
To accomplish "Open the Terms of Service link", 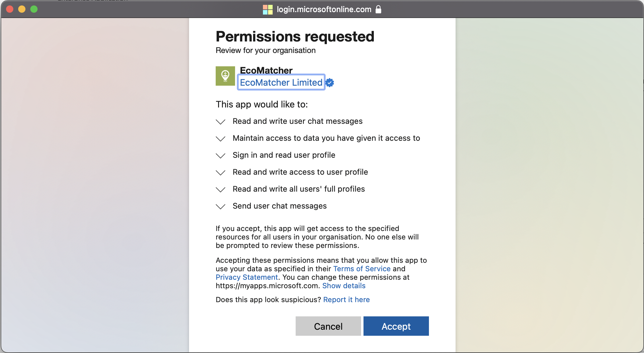I will pos(362,269).
